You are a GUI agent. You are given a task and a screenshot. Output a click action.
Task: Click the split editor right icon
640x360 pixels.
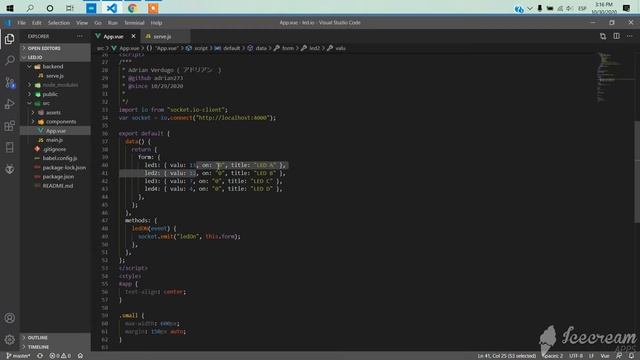(616, 36)
